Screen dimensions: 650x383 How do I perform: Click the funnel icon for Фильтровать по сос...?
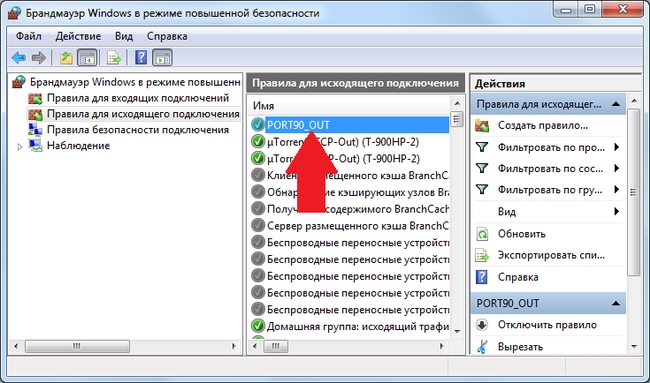tap(482, 168)
